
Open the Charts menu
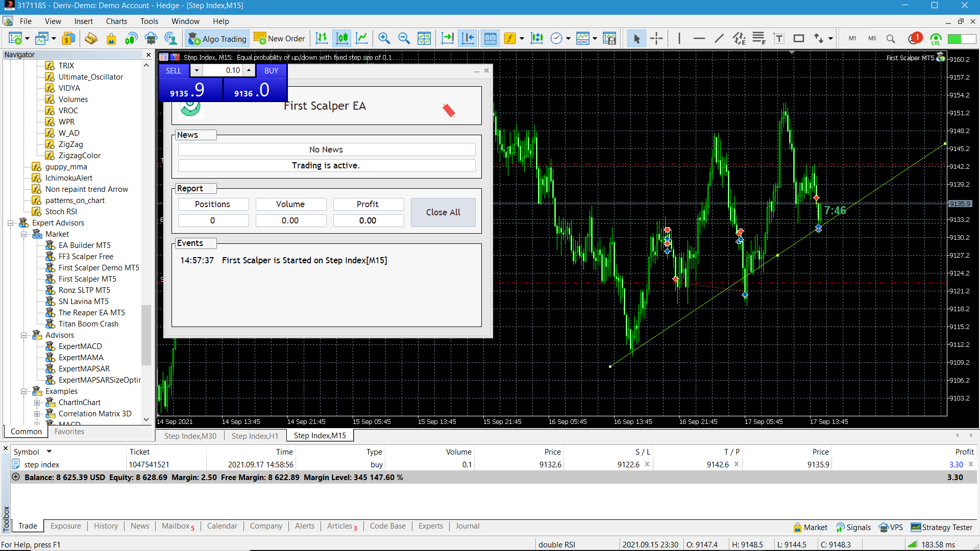pos(116,21)
